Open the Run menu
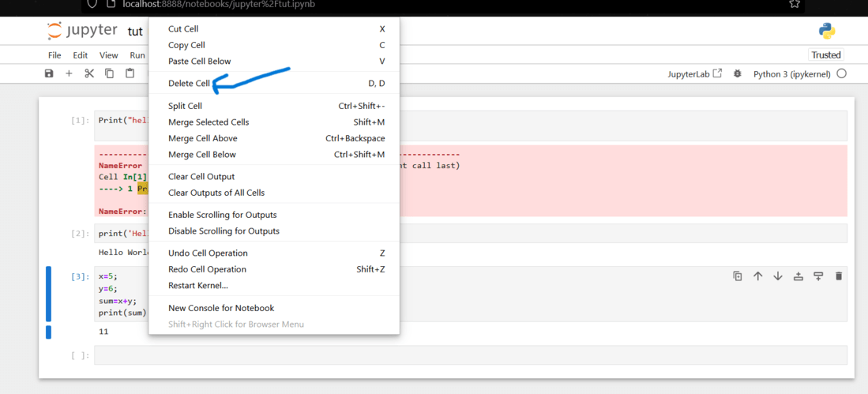Viewport: 868px width, 394px height. point(137,55)
